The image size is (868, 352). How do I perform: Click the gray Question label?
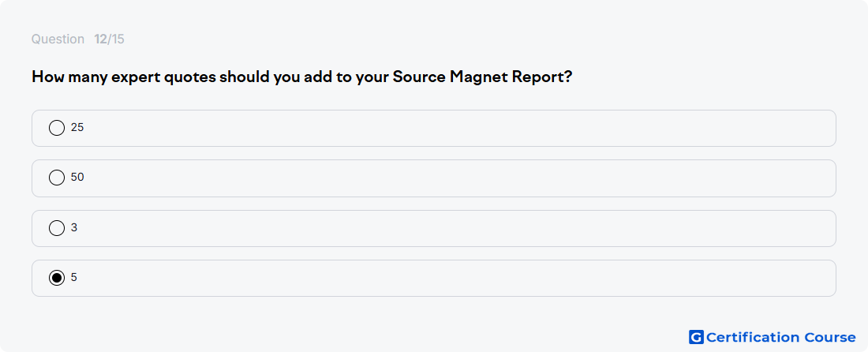tap(58, 39)
